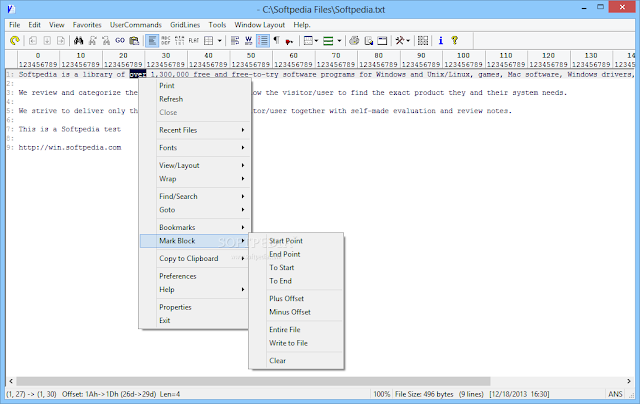Click the File Size 496 bytes status
Viewport: 640px width, 404px height.
tap(424, 394)
